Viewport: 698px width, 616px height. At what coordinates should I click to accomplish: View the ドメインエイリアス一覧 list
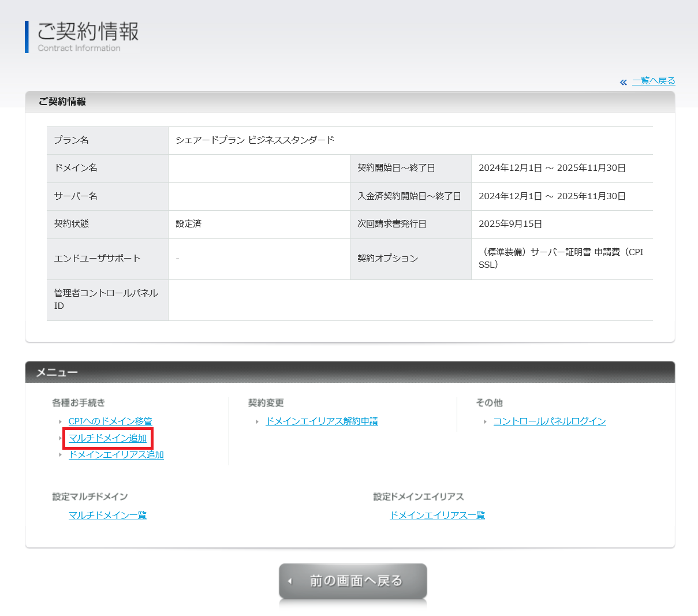click(437, 516)
